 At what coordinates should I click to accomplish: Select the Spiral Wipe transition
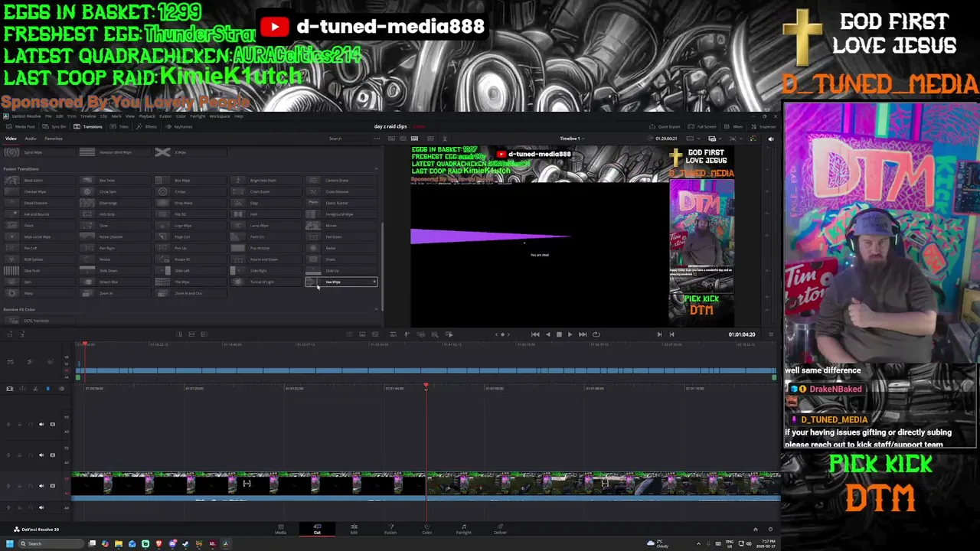coord(38,152)
